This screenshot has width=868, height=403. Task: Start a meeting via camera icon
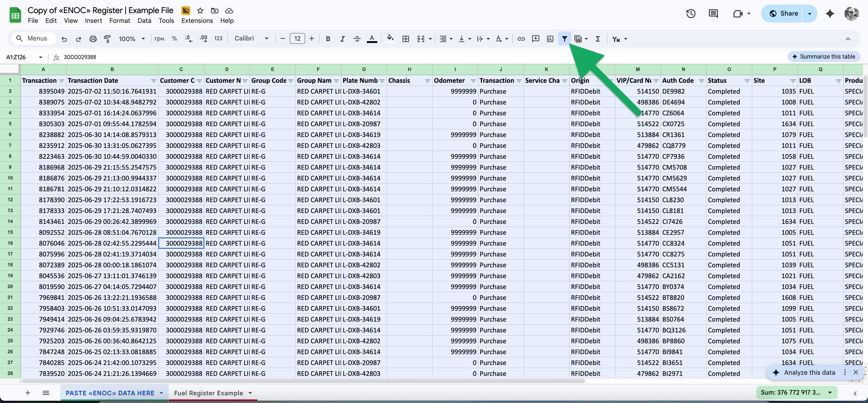(x=738, y=14)
